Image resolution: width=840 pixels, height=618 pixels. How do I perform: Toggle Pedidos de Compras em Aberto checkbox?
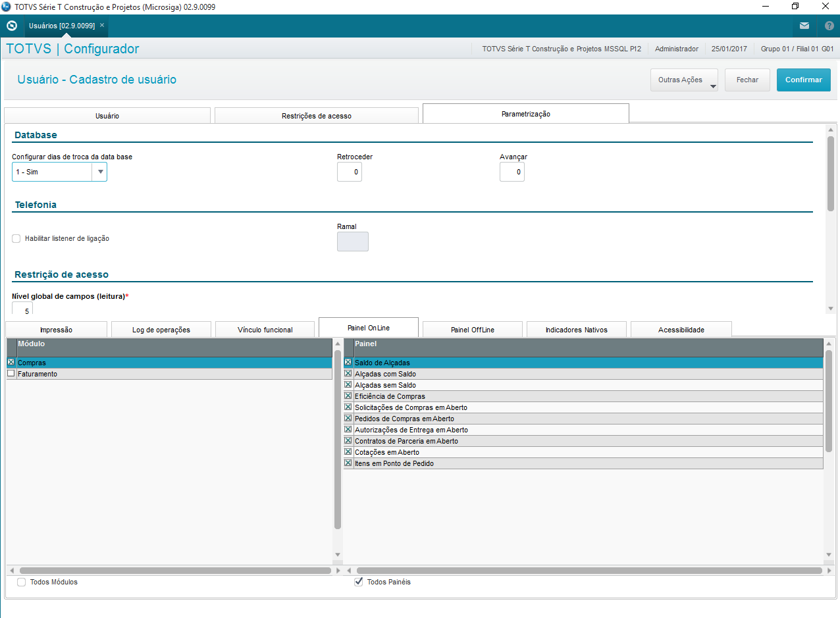pos(348,418)
